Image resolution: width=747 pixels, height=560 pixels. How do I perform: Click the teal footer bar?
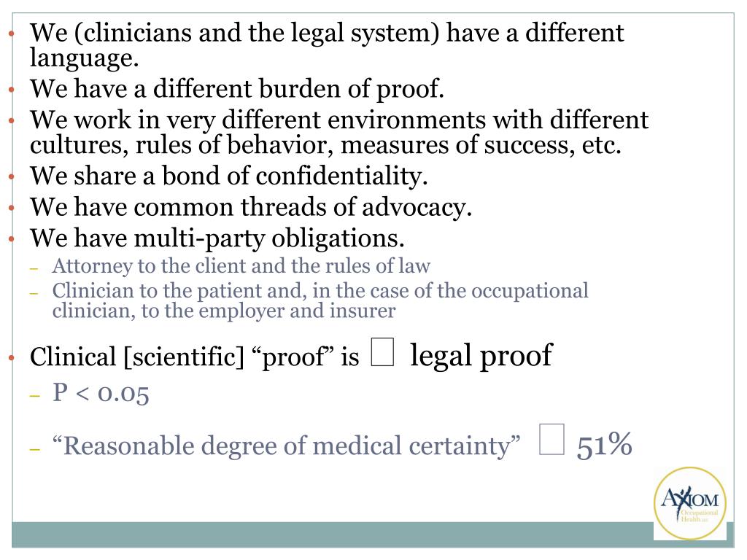333,534
